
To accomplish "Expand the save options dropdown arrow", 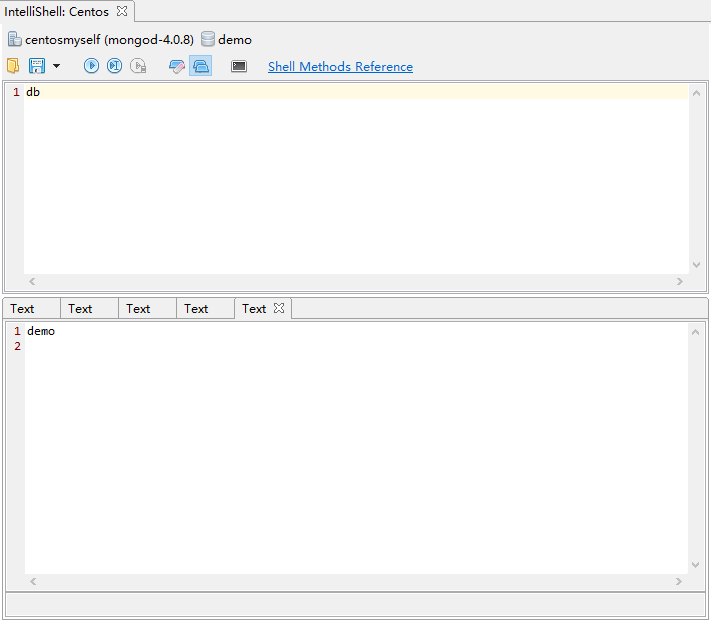I will (56, 66).
